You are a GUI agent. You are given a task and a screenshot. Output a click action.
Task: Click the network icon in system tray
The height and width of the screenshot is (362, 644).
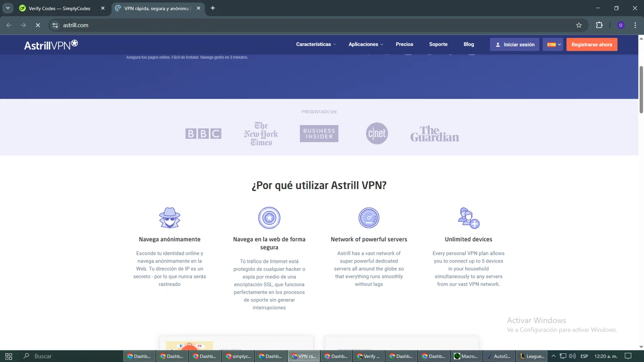point(563,356)
